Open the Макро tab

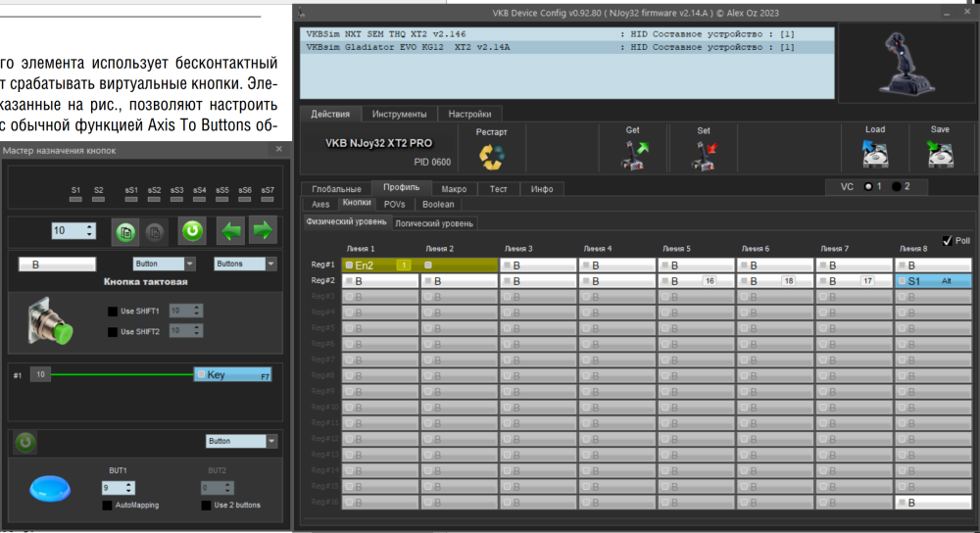(x=454, y=189)
